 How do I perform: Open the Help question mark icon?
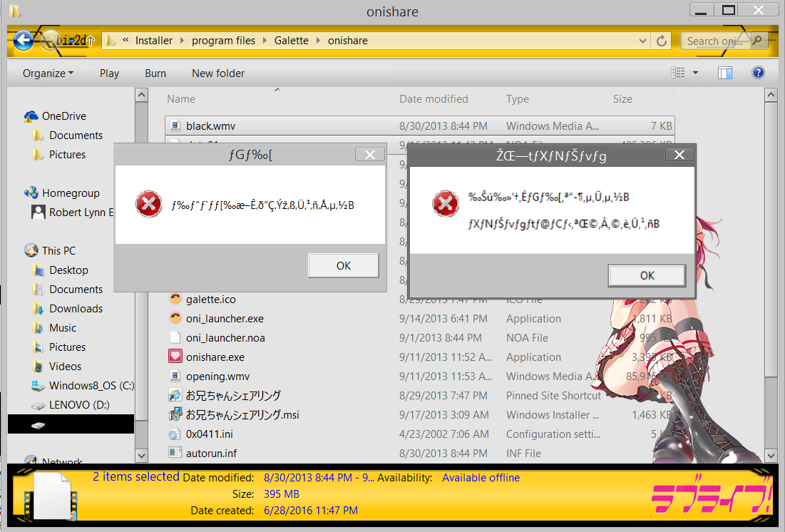(758, 73)
